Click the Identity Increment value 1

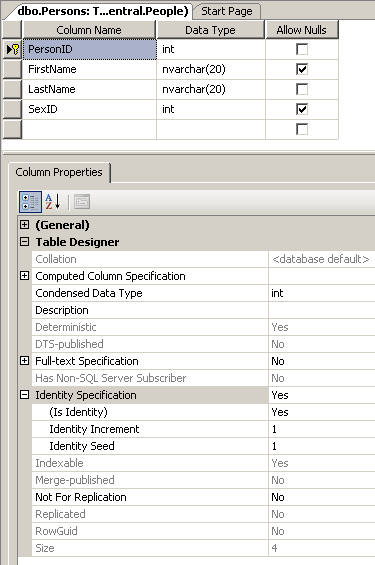322,429
